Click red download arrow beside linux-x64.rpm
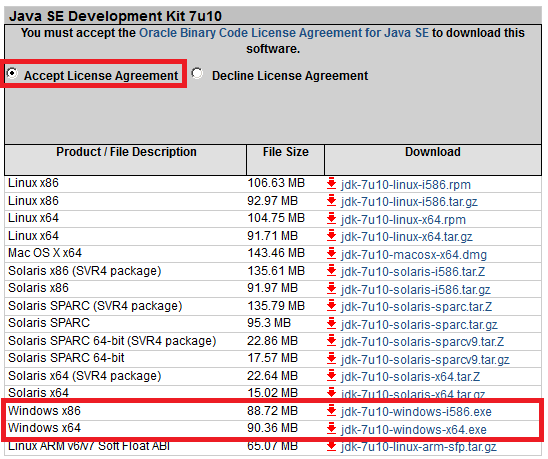The image size is (548, 459). (331, 218)
